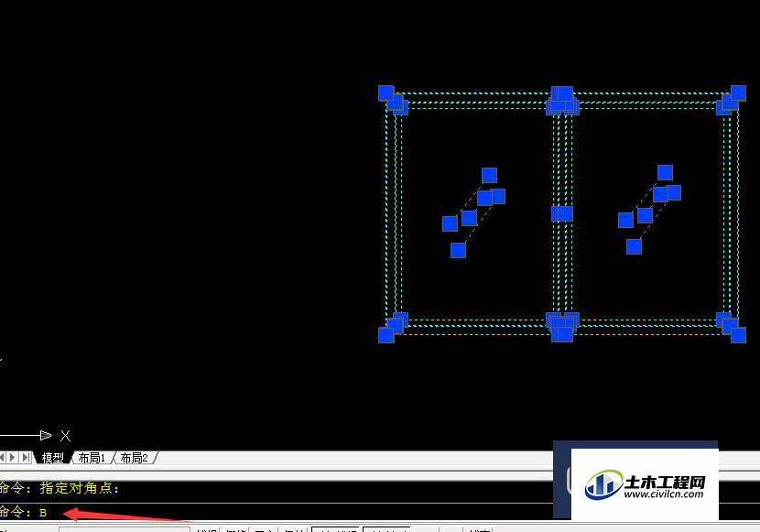Select the outermost top-left corner grip of frame
Screen dimensions: 760x532
click(x=385, y=93)
